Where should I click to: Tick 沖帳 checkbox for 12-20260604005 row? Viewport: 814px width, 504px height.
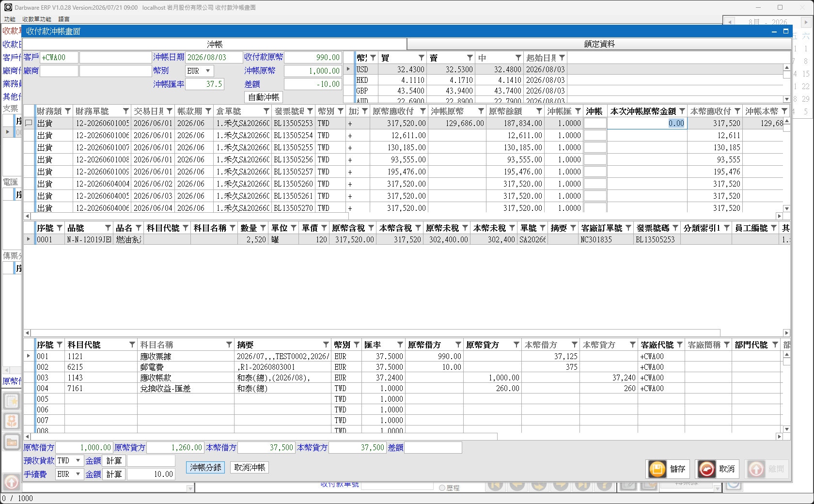[x=595, y=196]
